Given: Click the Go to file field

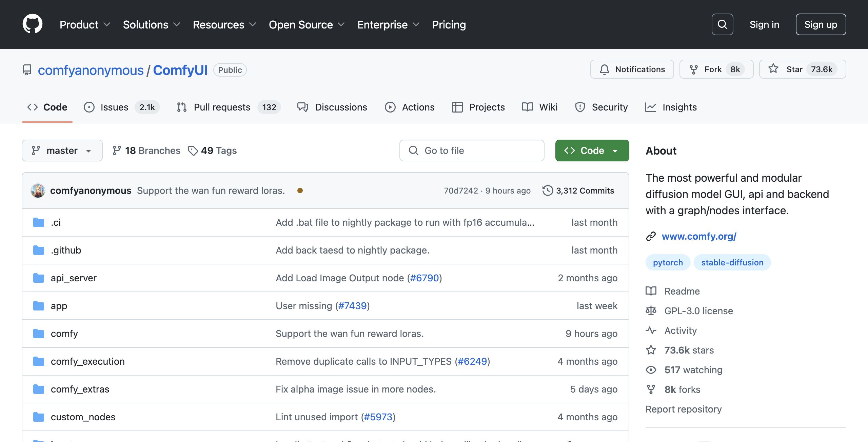Looking at the screenshot, I should click(472, 150).
